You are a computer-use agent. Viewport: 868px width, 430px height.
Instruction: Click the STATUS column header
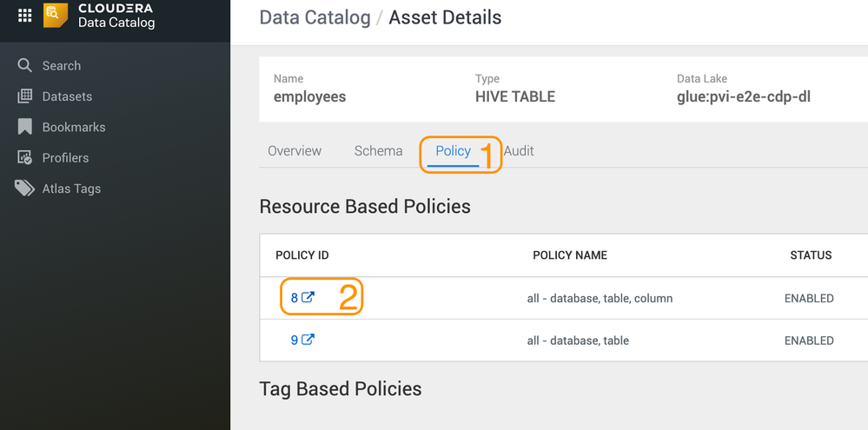[x=810, y=255]
